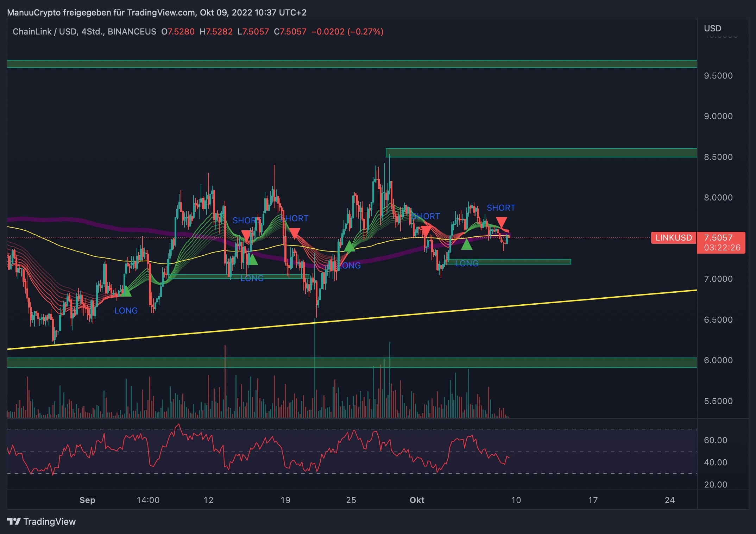756x534 pixels.
Task: Click the Sep label on time axis
Action: coord(87,500)
